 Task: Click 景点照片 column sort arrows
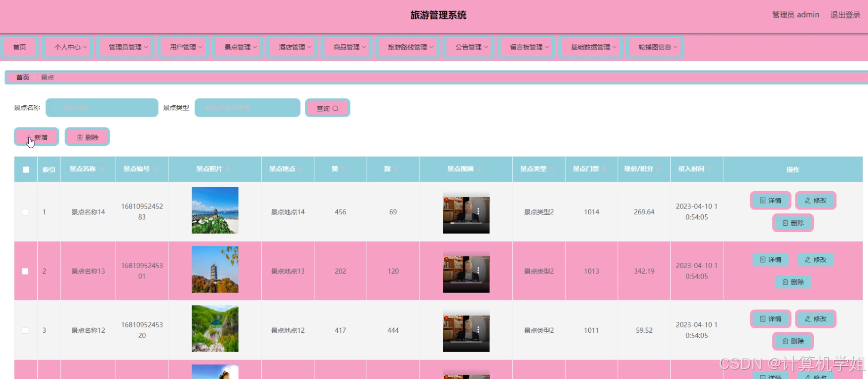[228, 169]
